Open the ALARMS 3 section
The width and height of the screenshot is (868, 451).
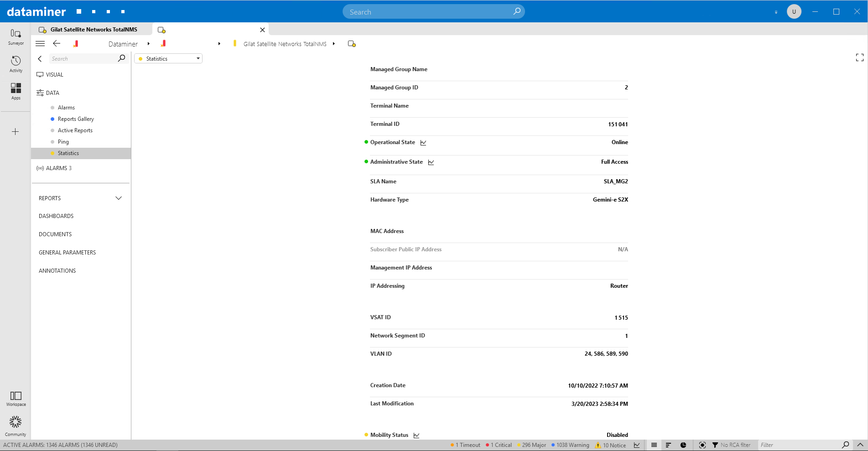tap(58, 168)
